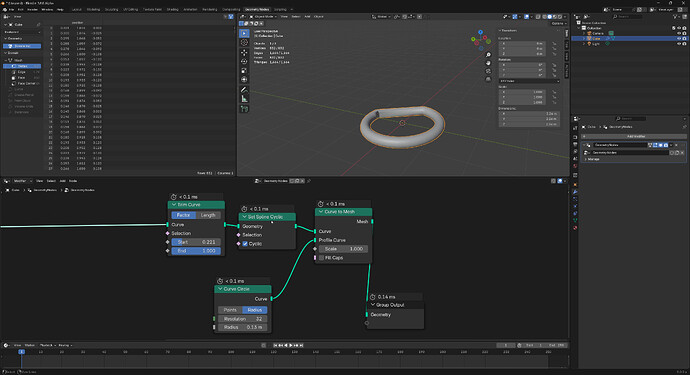The height and width of the screenshot is (375, 690).
Task: Switch to the Layout workspace tab
Action: tap(77, 9)
